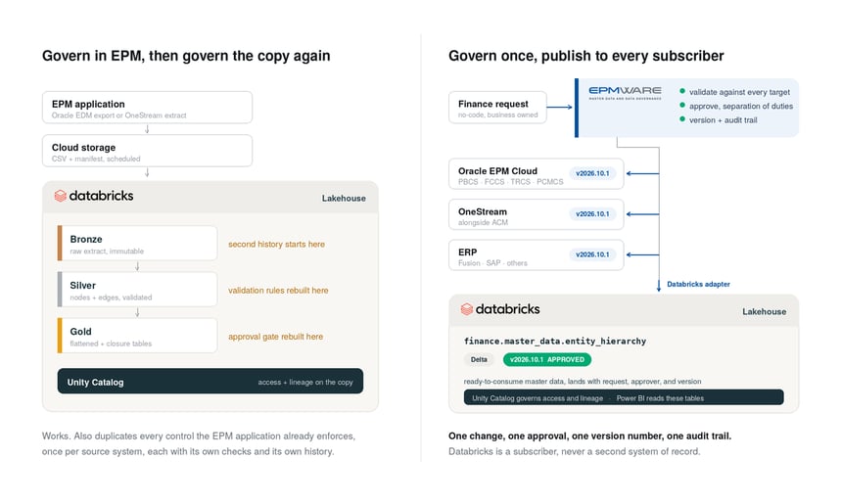Click the v2026.10.1 badge on the ERP card
This screenshot has height=504, width=841.
pyautogui.click(x=592, y=254)
